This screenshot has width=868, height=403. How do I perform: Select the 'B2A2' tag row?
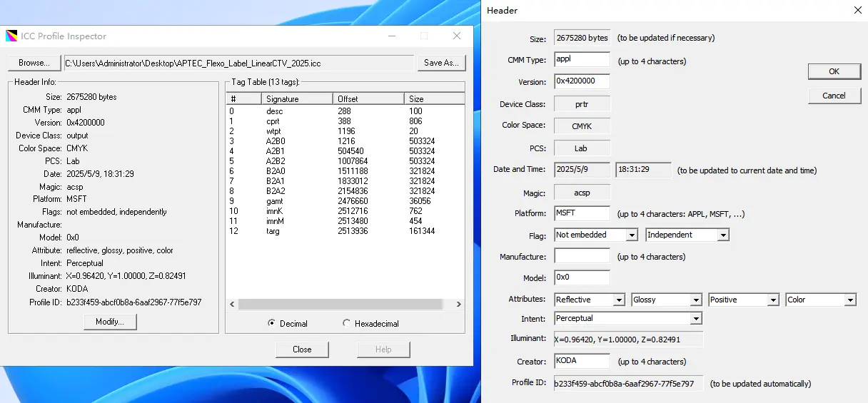tap(345, 191)
